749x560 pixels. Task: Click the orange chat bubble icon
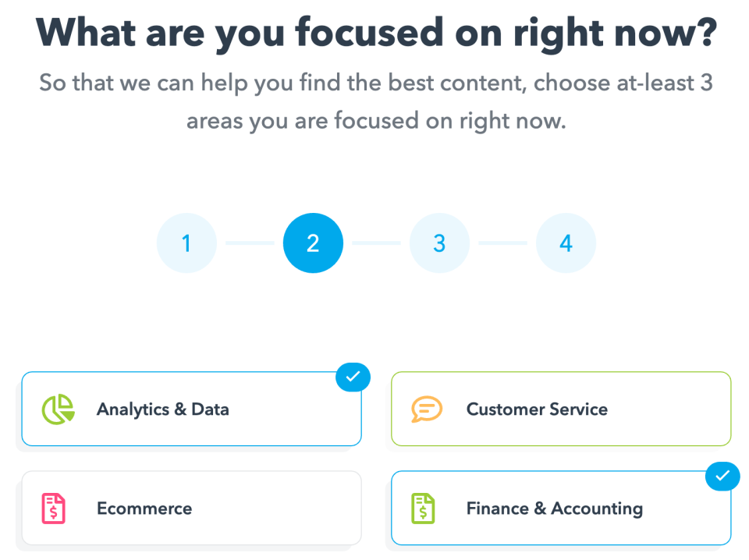tap(427, 409)
